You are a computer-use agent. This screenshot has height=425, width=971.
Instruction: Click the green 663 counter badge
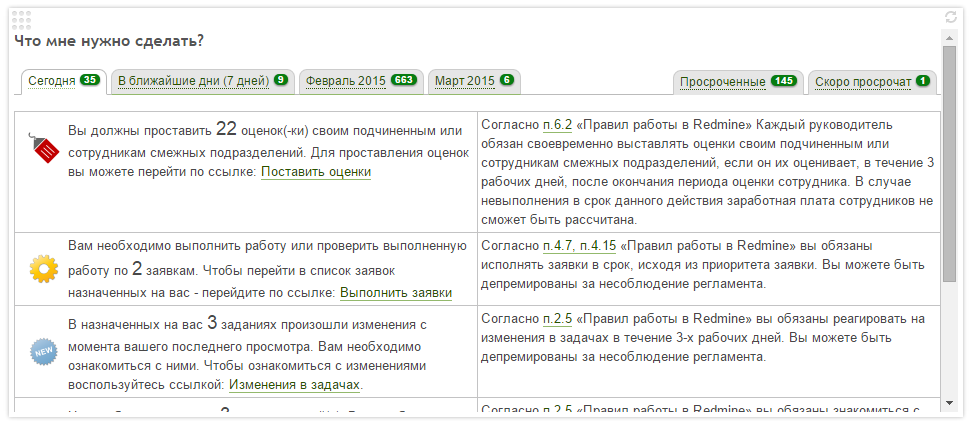click(x=404, y=80)
